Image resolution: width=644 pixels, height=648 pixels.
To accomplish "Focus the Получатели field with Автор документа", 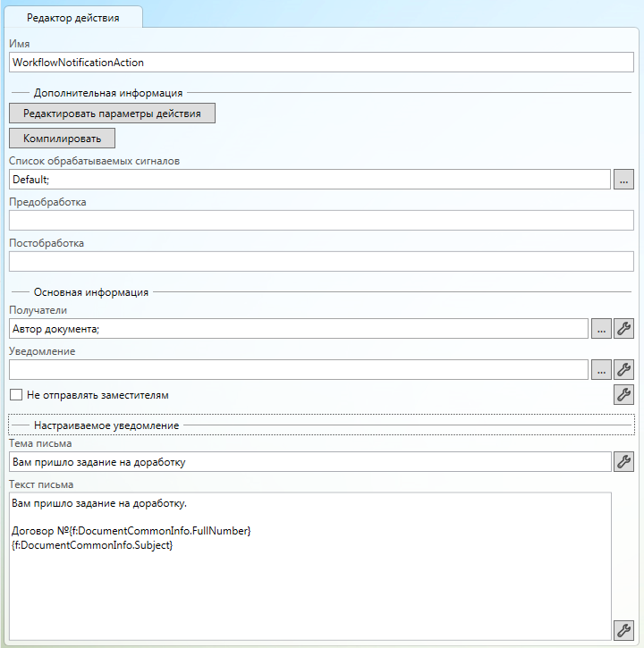I will 298,328.
